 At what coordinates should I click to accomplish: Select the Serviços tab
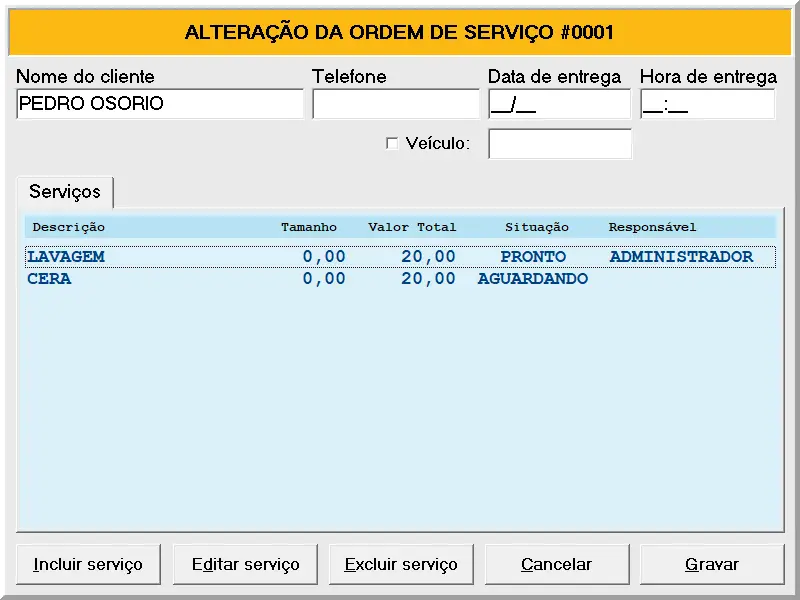pos(65,192)
